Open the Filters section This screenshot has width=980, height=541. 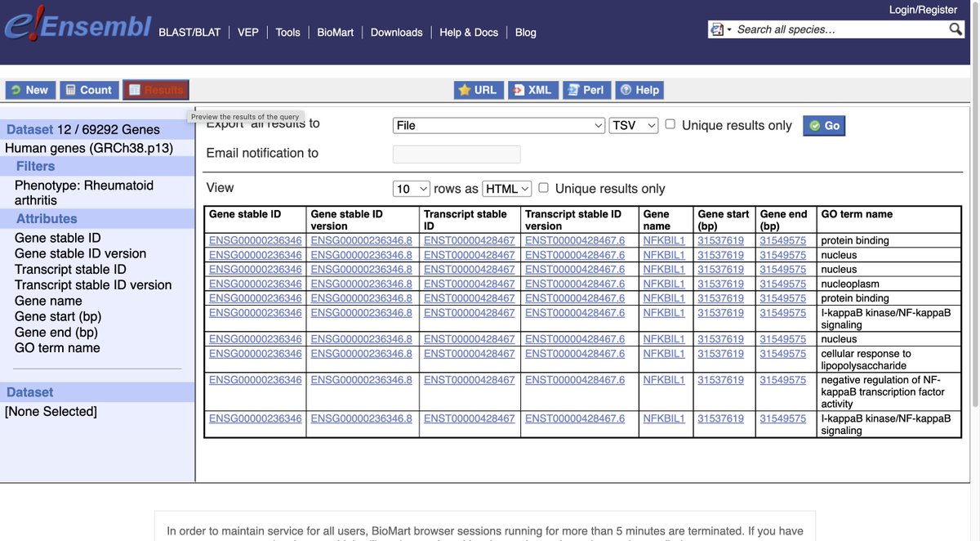point(35,166)
